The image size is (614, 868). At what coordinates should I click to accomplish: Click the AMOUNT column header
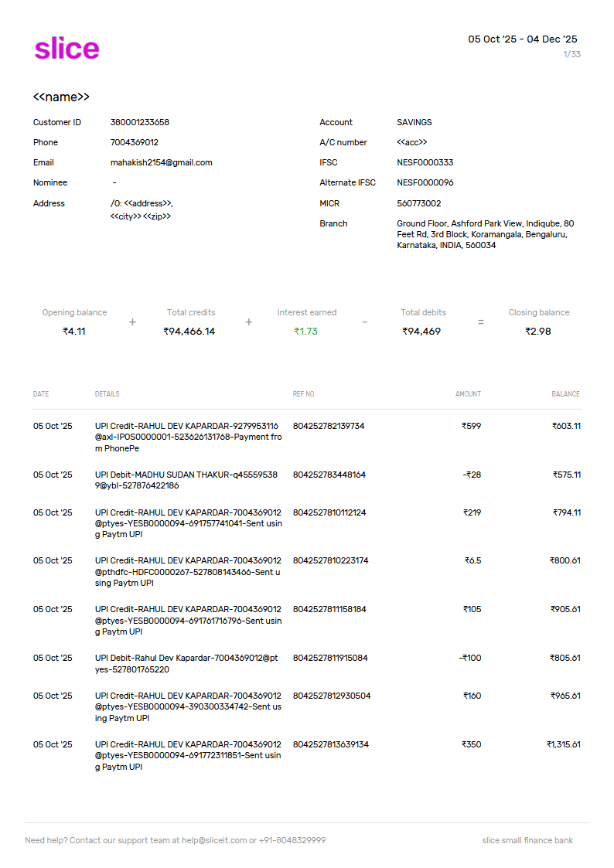(468, 394)
